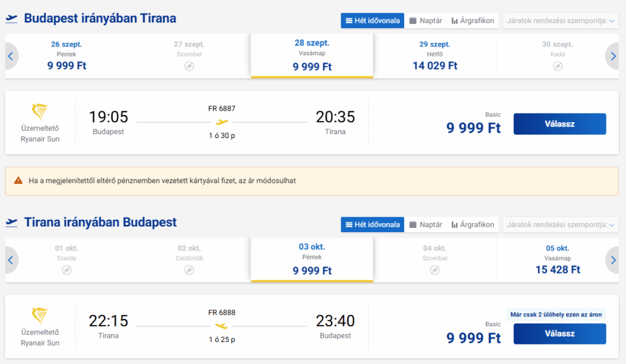Select 05 okt. Vasárnap return date

click(558, 260)
